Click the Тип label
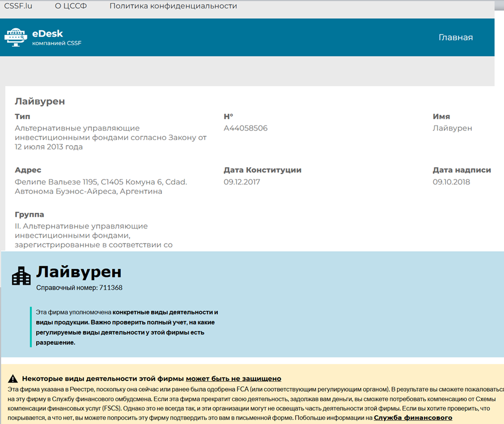Viewport: 504px width, 424px height. point(22,116)
